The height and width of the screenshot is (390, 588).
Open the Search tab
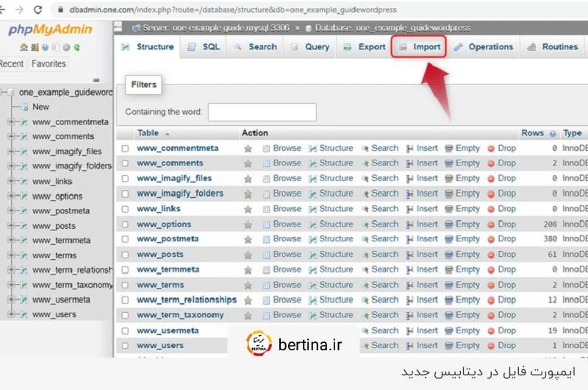(255, 47)
